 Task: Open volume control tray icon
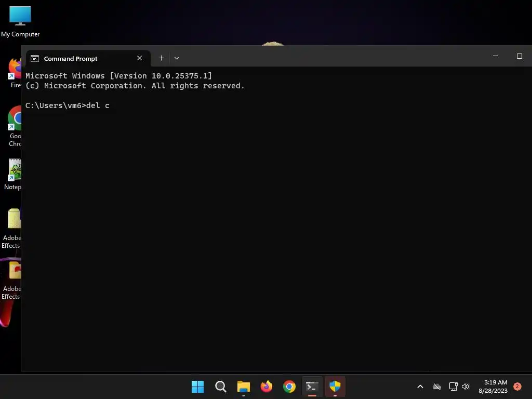point(465,387)
